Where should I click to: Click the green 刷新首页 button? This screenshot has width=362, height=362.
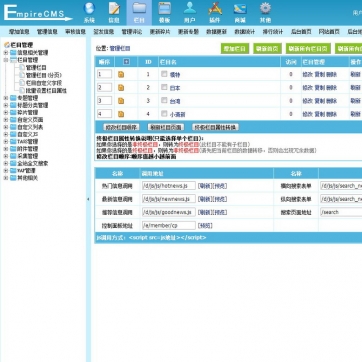click(267, 49)
